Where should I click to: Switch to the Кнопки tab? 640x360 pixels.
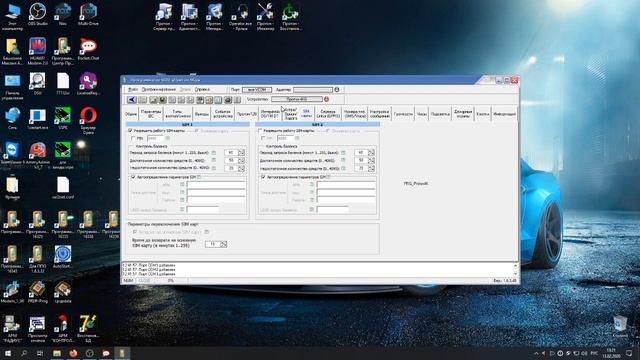482,114
